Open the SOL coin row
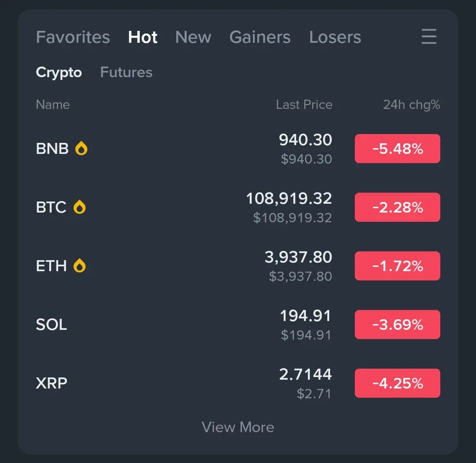 [238, 325]
